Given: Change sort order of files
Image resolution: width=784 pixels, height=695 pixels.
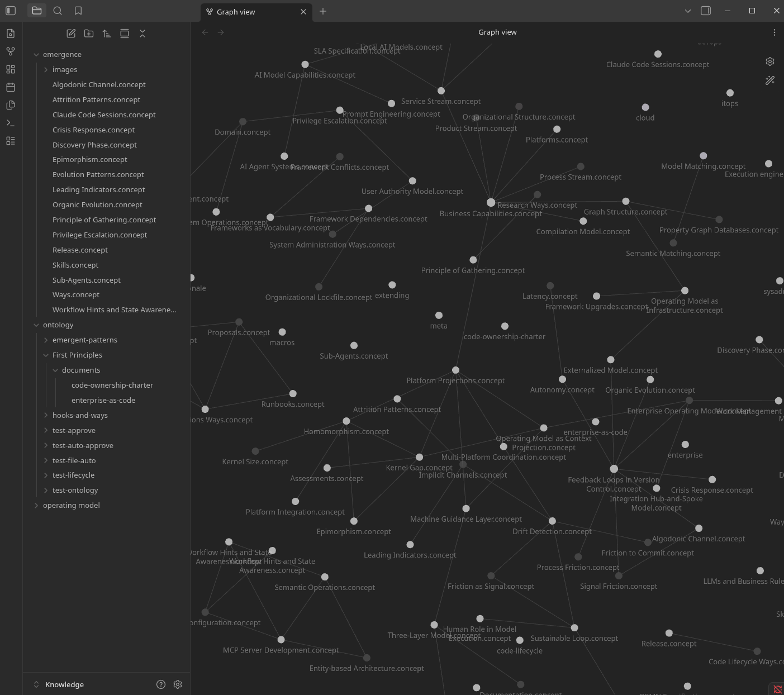Looking at the screenshot, I should pyautogui.click(x=107, y=34).
